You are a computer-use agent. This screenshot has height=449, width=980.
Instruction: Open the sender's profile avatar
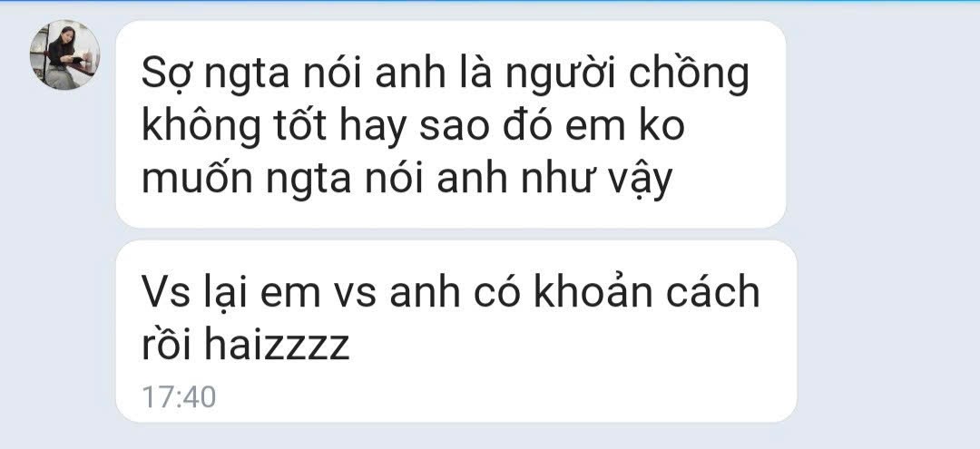point(64,54)
